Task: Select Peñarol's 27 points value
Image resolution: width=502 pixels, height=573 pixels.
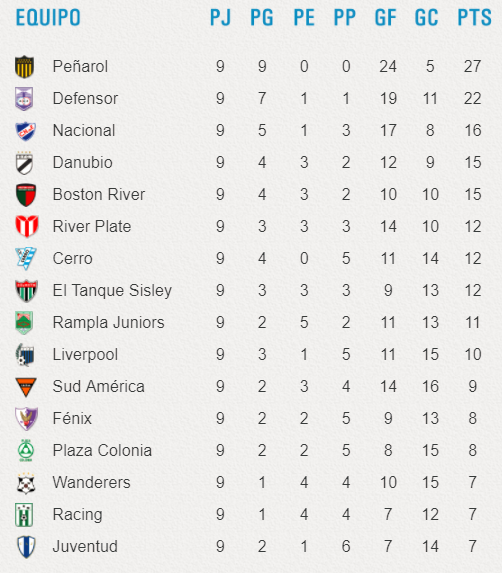Action: (472, 67)
